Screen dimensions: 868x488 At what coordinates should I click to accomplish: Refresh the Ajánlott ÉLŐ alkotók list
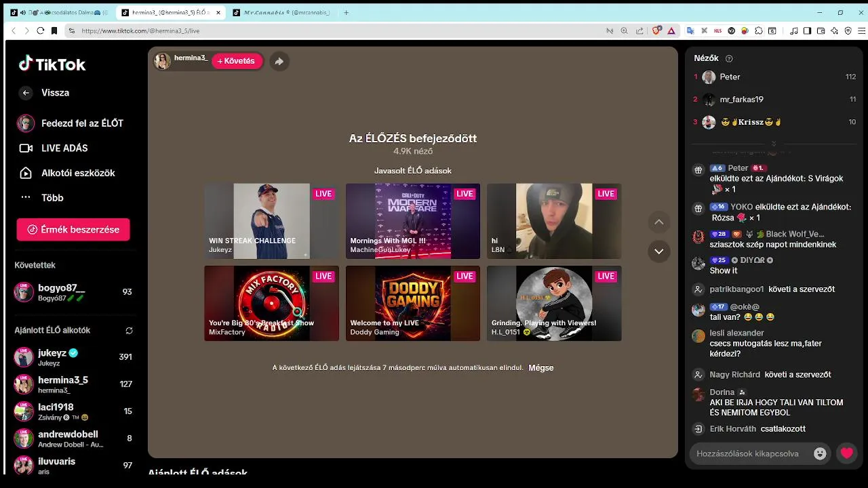coord(129,331)
